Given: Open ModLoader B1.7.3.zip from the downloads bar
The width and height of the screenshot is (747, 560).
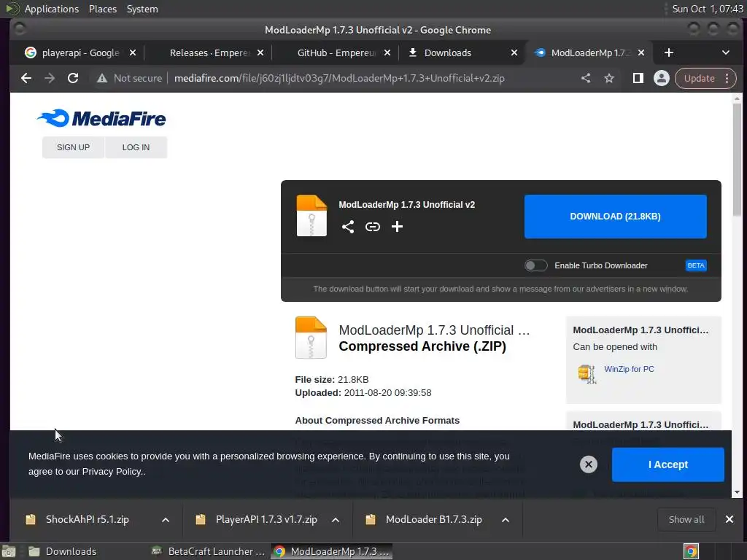Looking at the screenshot, I should 434,519.
